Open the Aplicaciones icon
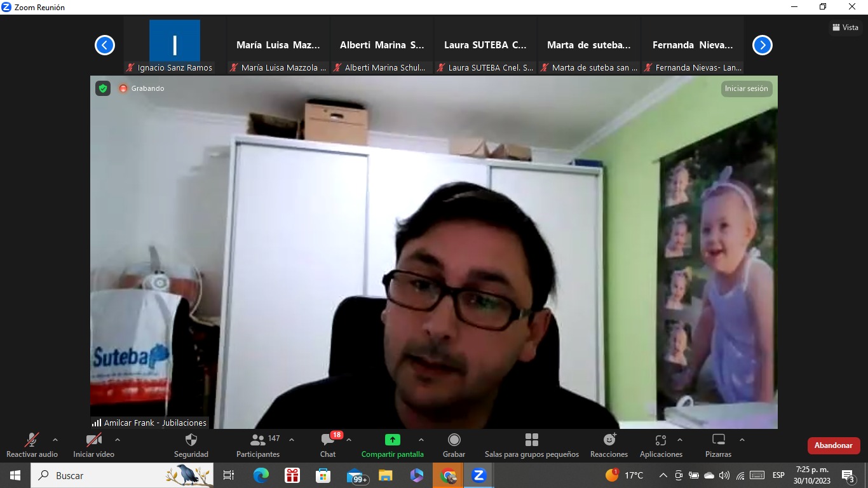The image size is (868, 488). [x=661, y=440]
